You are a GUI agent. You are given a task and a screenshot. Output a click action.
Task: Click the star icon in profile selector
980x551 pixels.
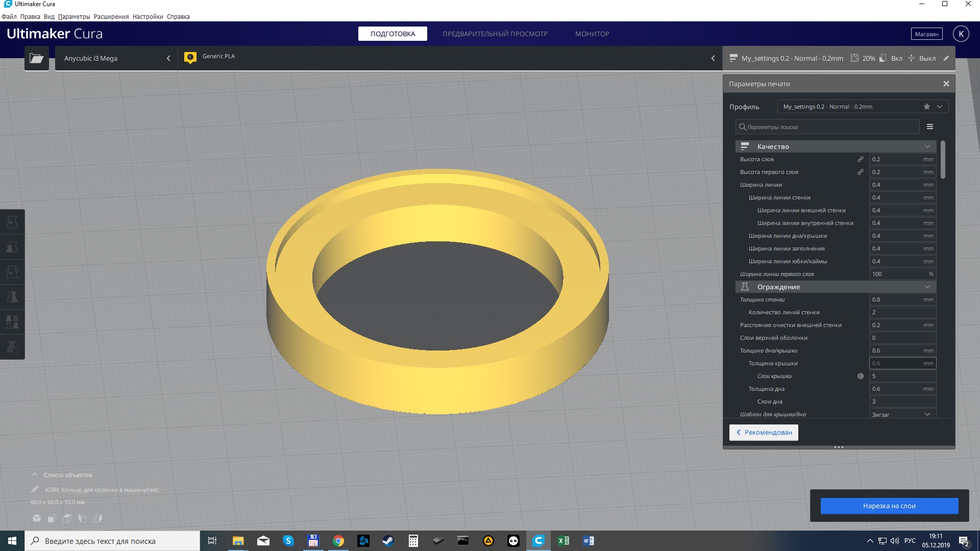pos(927,107)
